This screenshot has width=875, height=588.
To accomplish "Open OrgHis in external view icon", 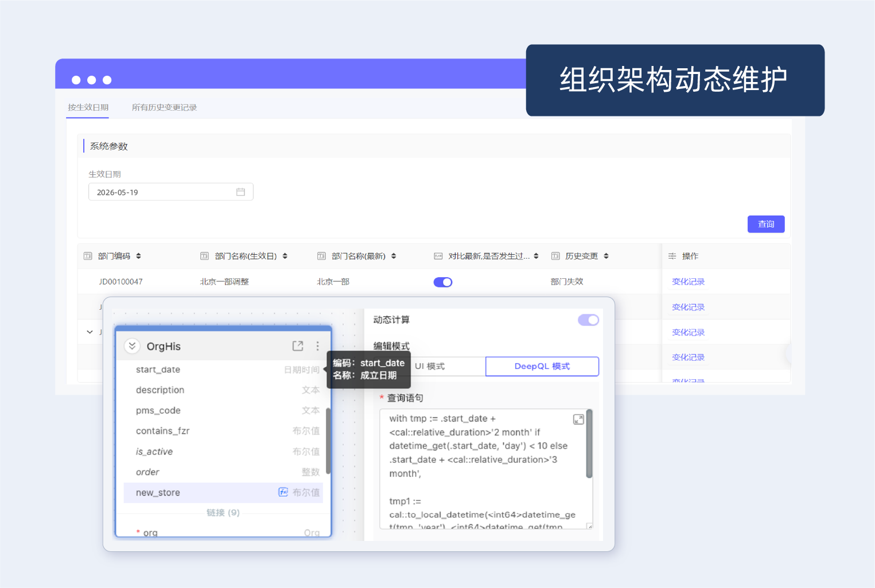I will (x=298, y=346).
